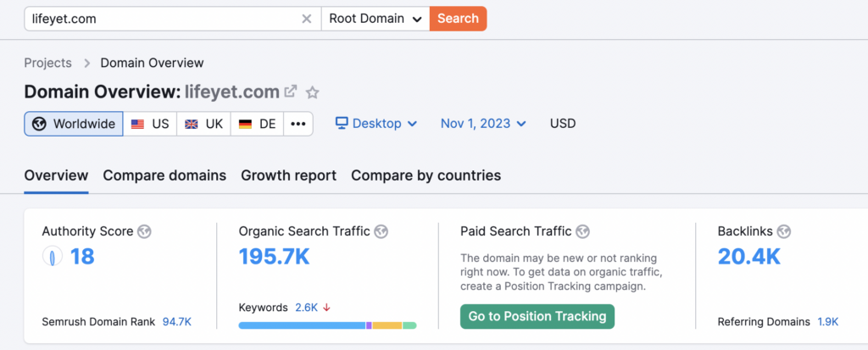Switch to the US database

pos(150,124)
